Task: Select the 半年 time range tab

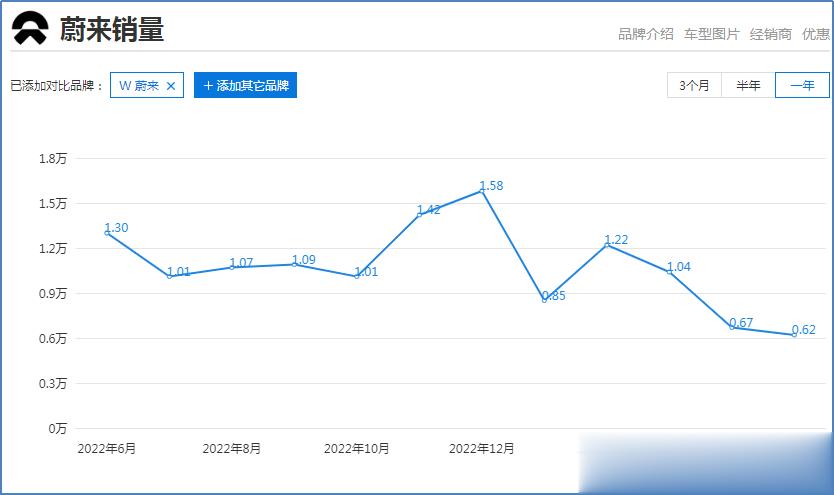Action: (748, 85)
